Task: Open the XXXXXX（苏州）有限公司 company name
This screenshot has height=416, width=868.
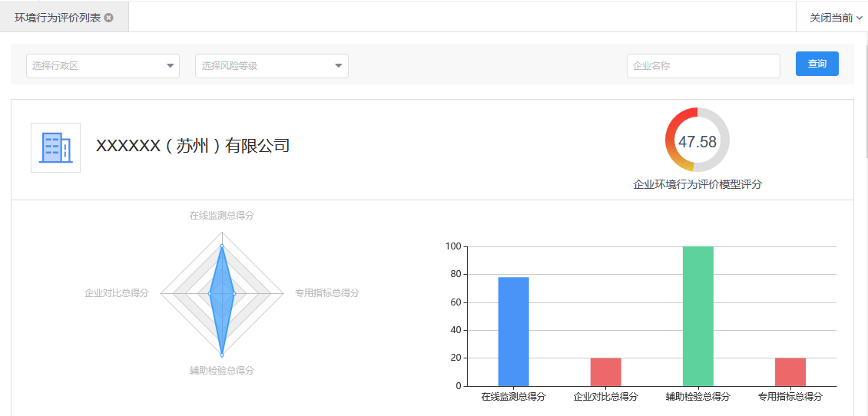Action: 192,146
